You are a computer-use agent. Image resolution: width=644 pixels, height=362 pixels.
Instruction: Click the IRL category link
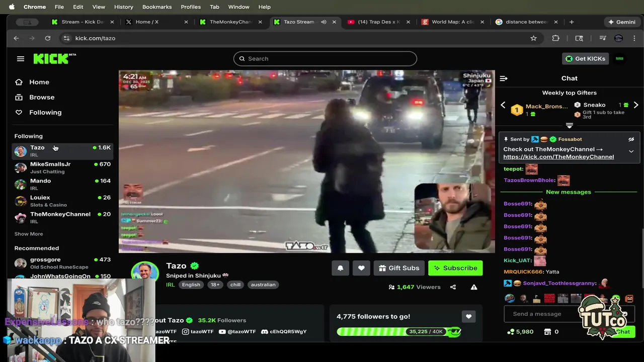(x=170, y=285)
